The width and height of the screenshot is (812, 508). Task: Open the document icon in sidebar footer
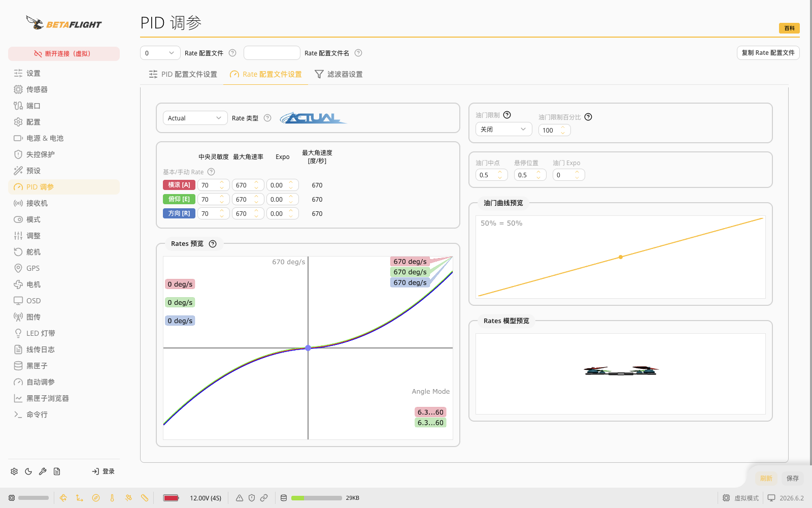[57, 471]
